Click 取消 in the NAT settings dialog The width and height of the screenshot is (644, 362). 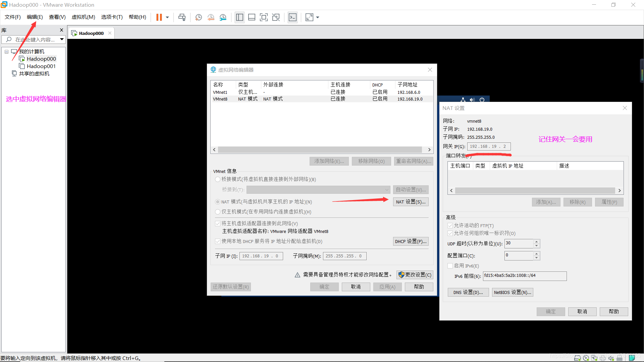[582, 312]
